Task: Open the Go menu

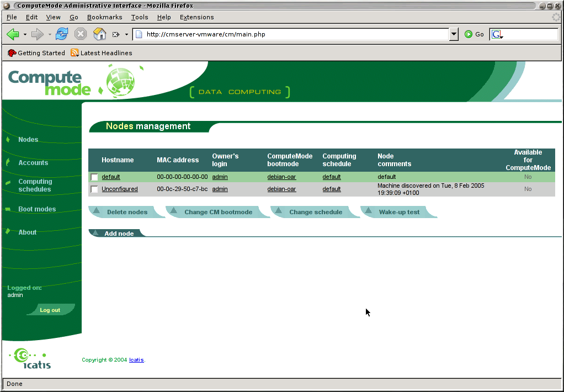Action: [x=74, y=17]
